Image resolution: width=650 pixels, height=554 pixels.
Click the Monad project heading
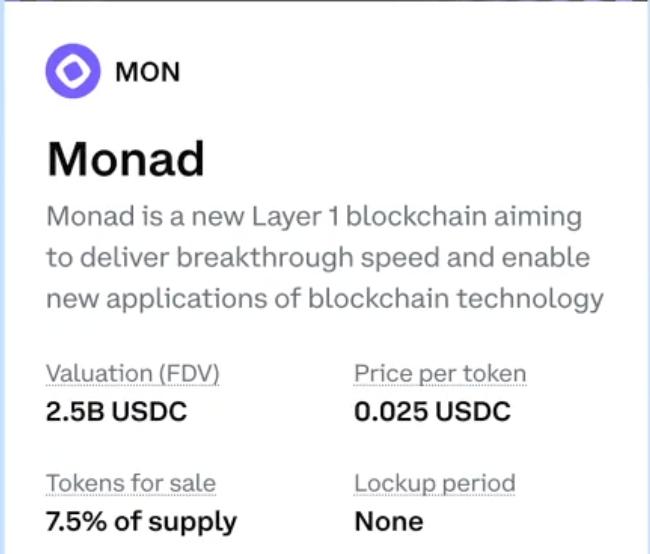pos(125,157)
